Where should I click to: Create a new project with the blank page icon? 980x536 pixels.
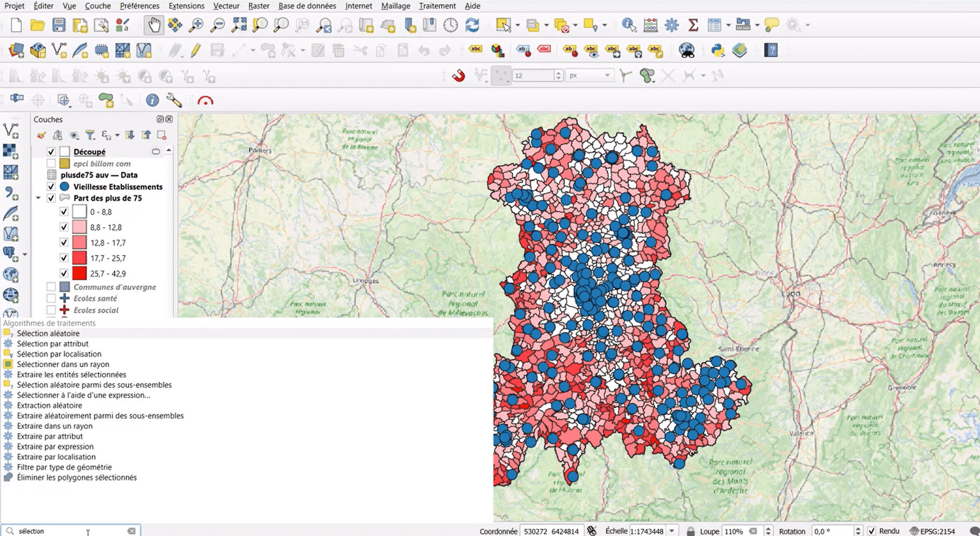[x=16, y=25]
